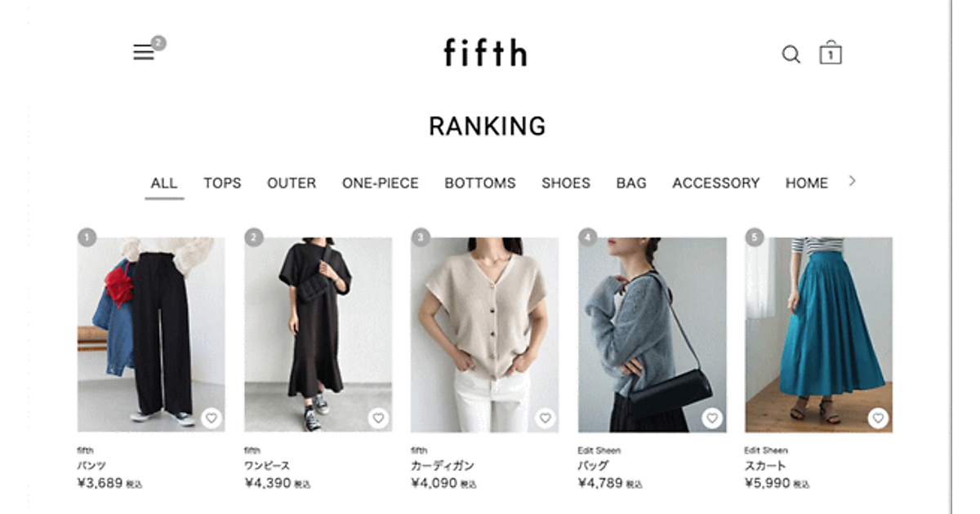This screenshot has width=980, height=514.
Task: Open the hamburger menu icon
Action: [144, 53]
